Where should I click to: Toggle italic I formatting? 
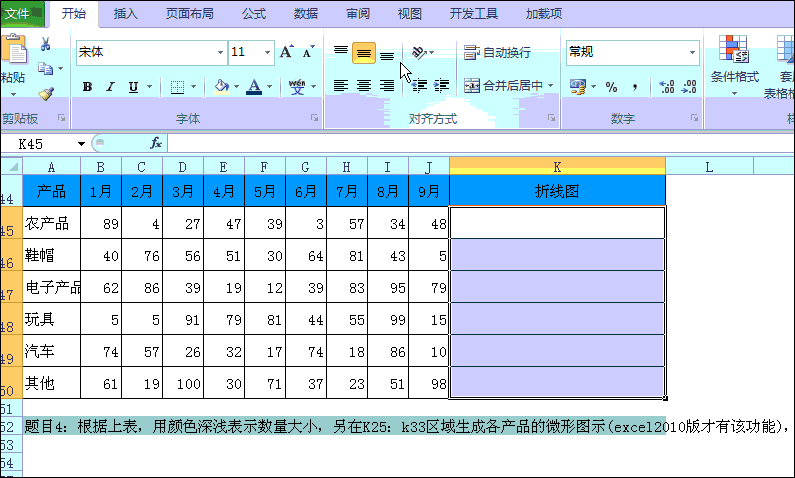click(110, 87)
